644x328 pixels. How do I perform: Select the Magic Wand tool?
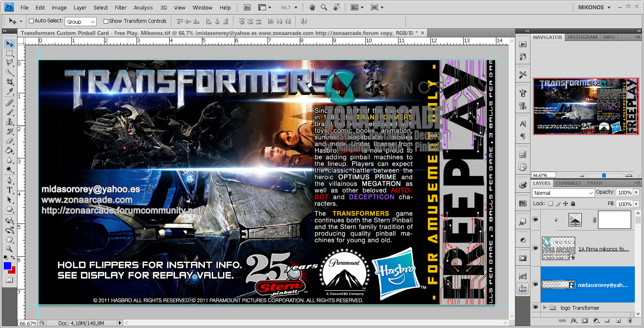10,72
